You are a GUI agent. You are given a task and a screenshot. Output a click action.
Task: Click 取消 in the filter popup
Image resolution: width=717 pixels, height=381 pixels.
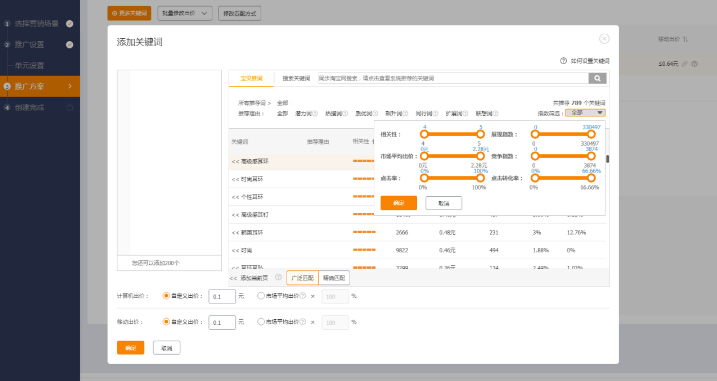click(x=444, y=203)
